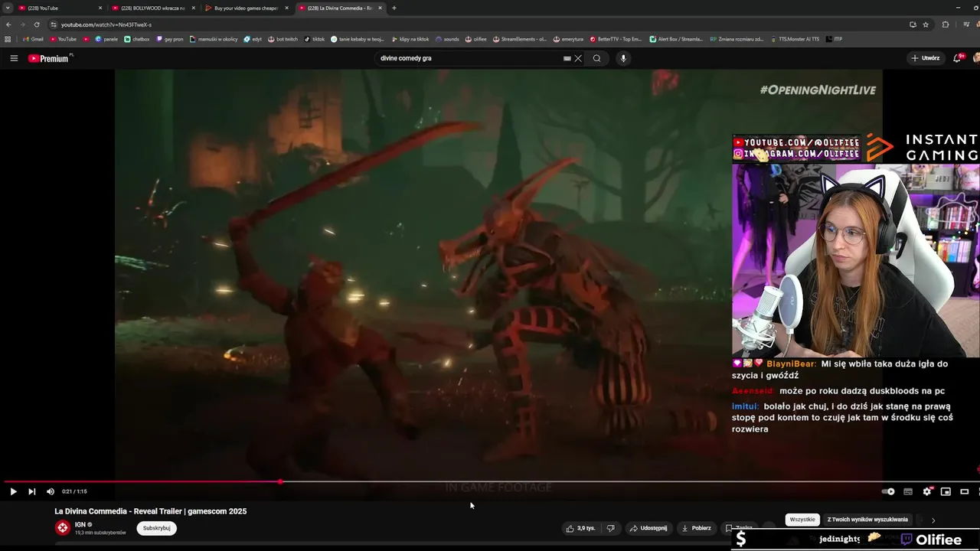The image size is (980, 551).
Task: Open the emerytura bookmark
Action: (x=568, y=39)
